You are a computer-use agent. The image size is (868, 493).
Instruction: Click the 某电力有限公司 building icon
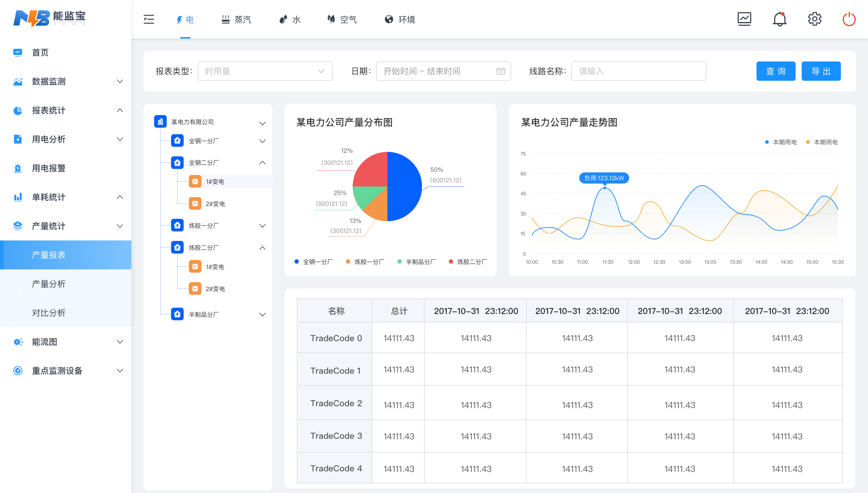pyautogui.click(x=160, y=121)
